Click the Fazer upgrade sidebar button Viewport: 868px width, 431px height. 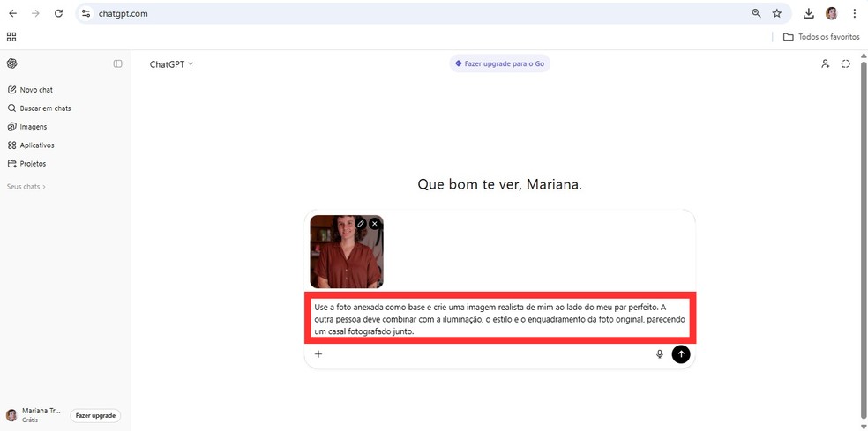coord(95,415)
